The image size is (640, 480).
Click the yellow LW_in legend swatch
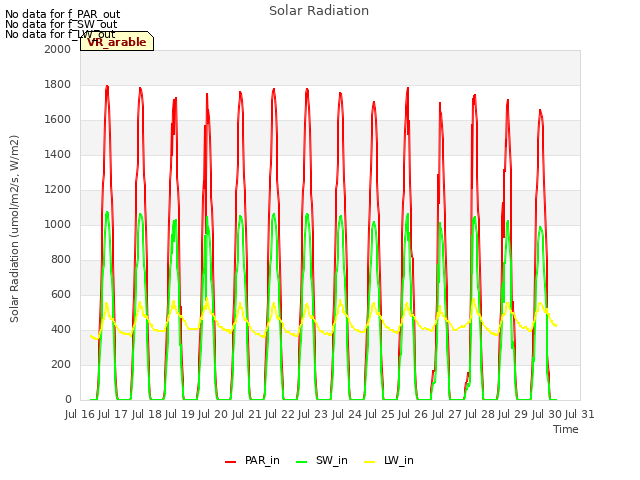(369, 462)
